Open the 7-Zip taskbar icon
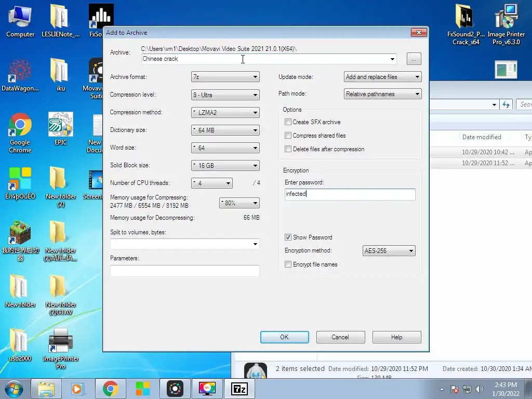The width and height of the screenshot is (532, 399). (x=239, y=389)
